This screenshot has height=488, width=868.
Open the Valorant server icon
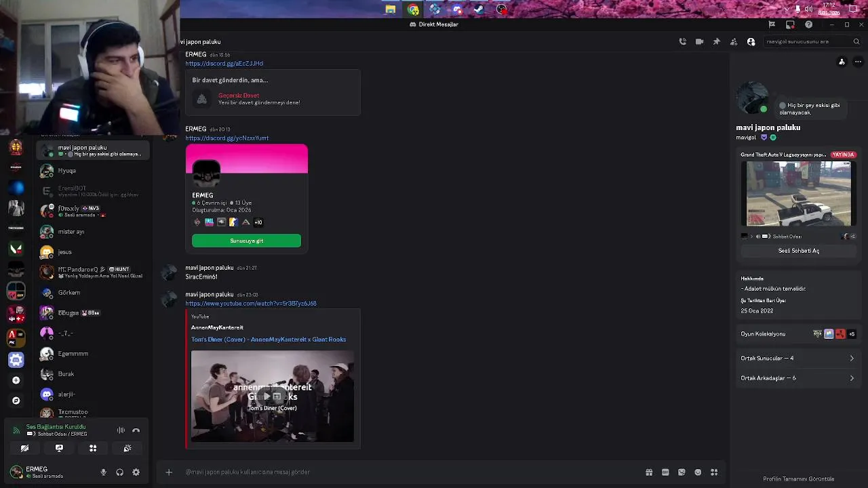coord(16,249)
